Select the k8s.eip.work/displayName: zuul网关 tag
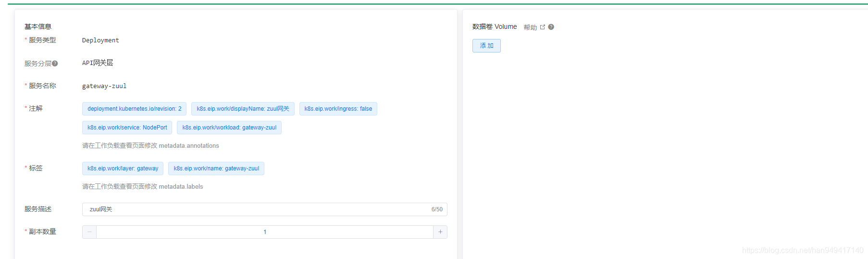The width and height of the screenshot is (868, 259). click(x=243, y=109)
